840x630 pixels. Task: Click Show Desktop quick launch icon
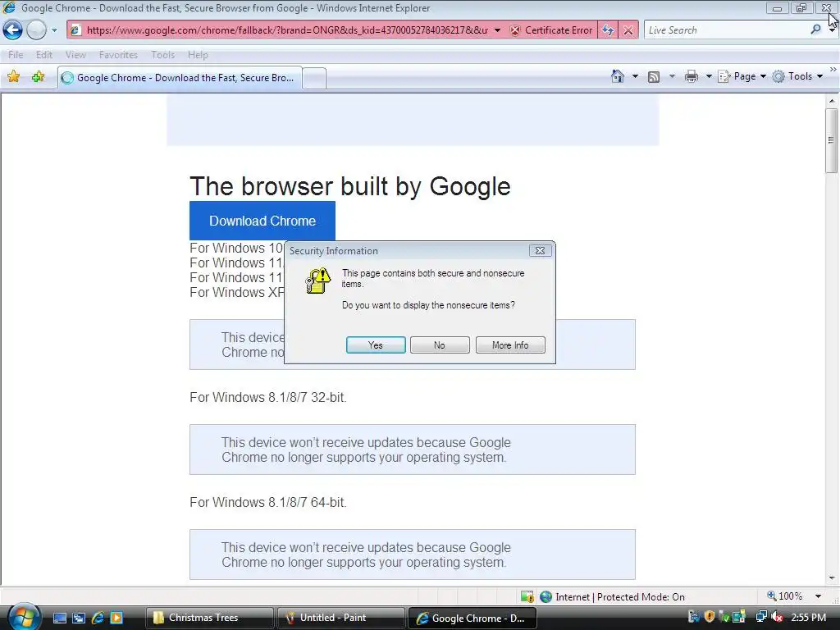(x=59, y=618)
